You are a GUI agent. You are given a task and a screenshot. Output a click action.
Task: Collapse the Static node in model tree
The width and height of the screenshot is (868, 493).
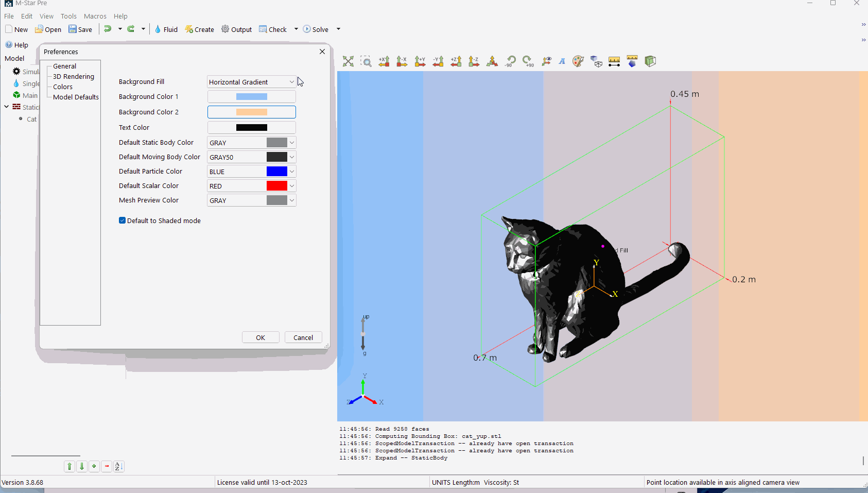click(x=6, y=107)
